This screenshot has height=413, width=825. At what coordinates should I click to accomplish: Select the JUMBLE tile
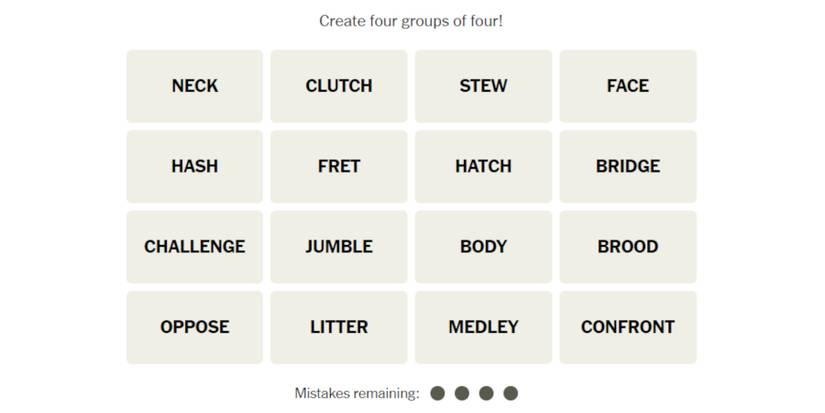tap(339, 246)
